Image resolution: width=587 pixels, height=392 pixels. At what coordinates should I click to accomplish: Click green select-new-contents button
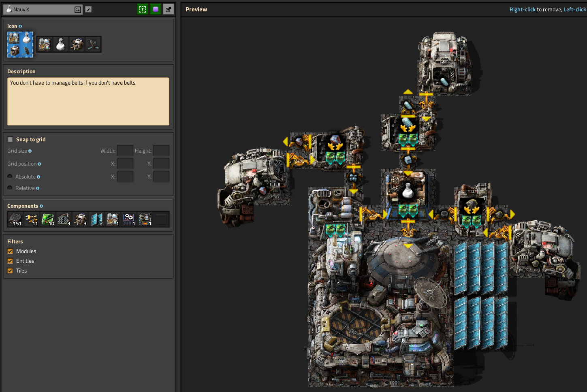pyautogui.click(x=143, y=9)
